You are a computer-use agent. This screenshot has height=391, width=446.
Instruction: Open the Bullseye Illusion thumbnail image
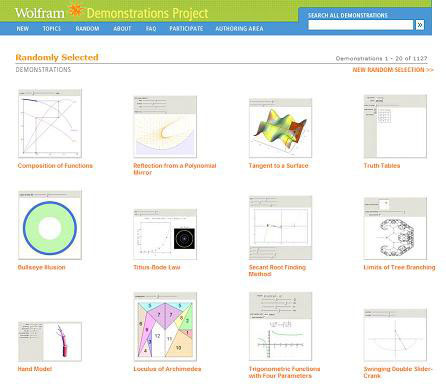tap(50, 225)
